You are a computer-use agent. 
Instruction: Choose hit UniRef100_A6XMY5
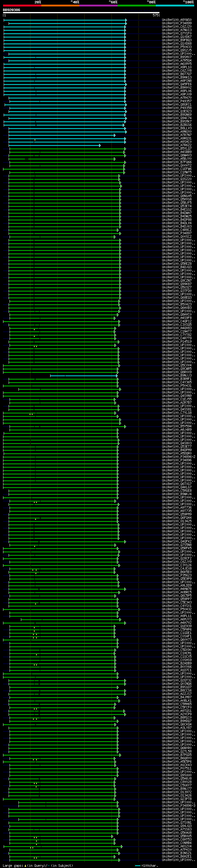click(x=177, y=64)
